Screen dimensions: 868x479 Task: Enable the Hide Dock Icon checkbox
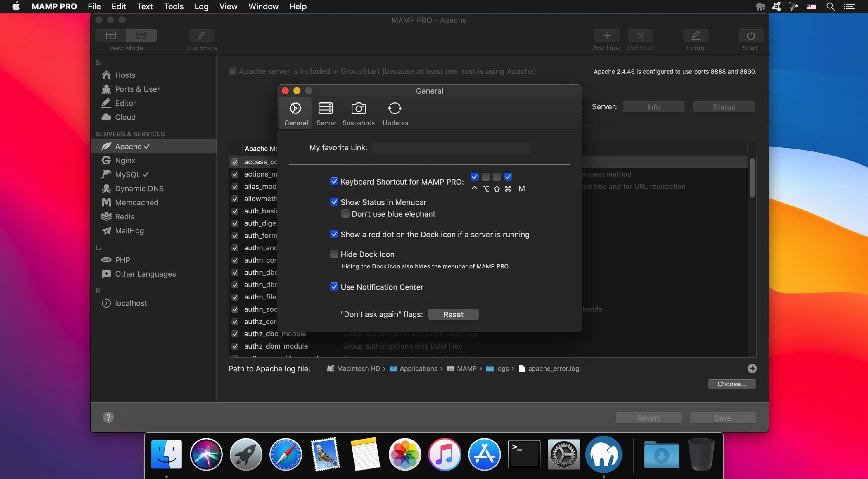[x=334, y=254]
